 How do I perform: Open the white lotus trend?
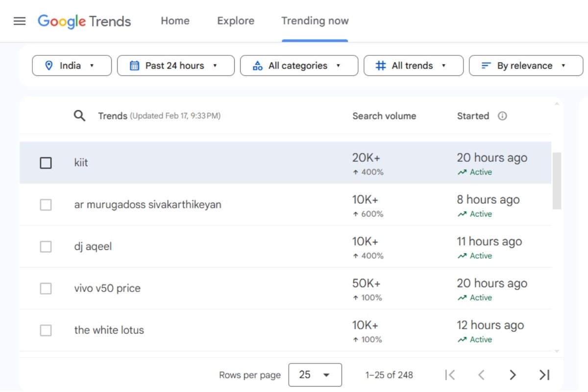(x=109, y=330)
